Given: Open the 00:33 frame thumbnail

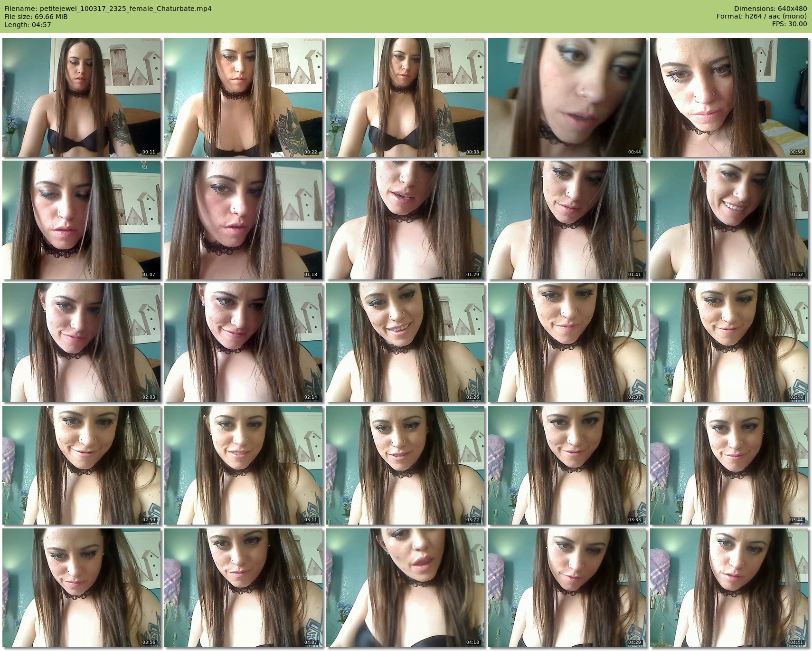Looking at the screenshot, I should (406, 97).
